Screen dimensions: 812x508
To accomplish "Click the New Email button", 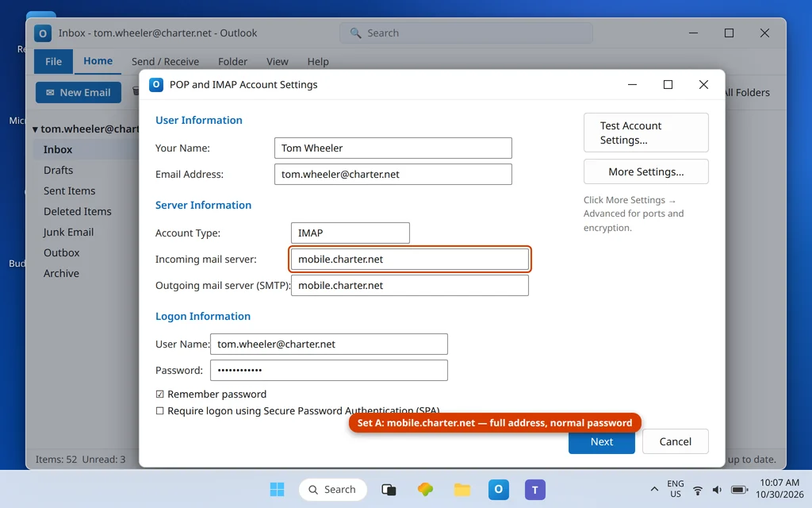I will point(79,93).
